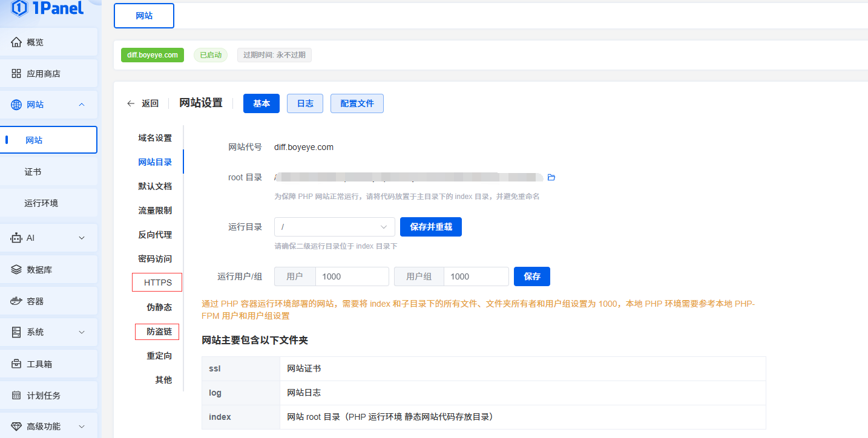Click the index table cell
Screen dimensions: 868x438
(x=241, y=417)
